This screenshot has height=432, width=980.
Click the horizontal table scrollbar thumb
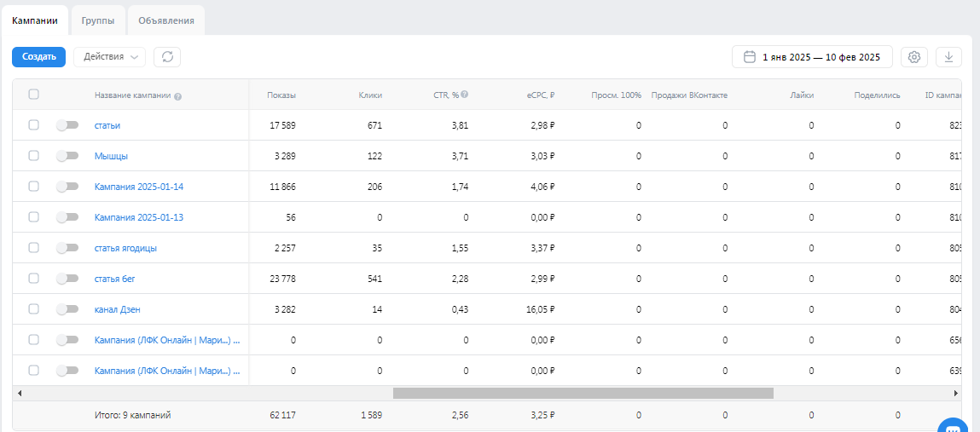[x=583, y=394]
